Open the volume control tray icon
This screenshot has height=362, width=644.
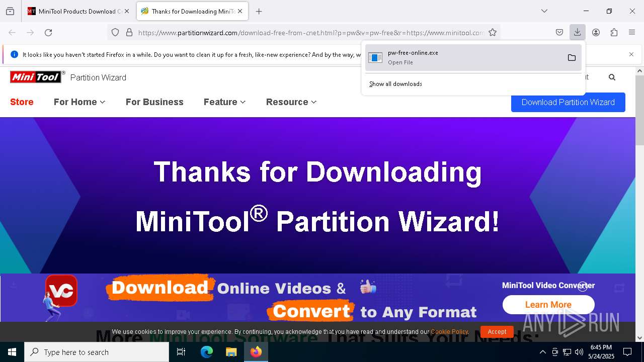pyautogui.click(x=579, y=352)
